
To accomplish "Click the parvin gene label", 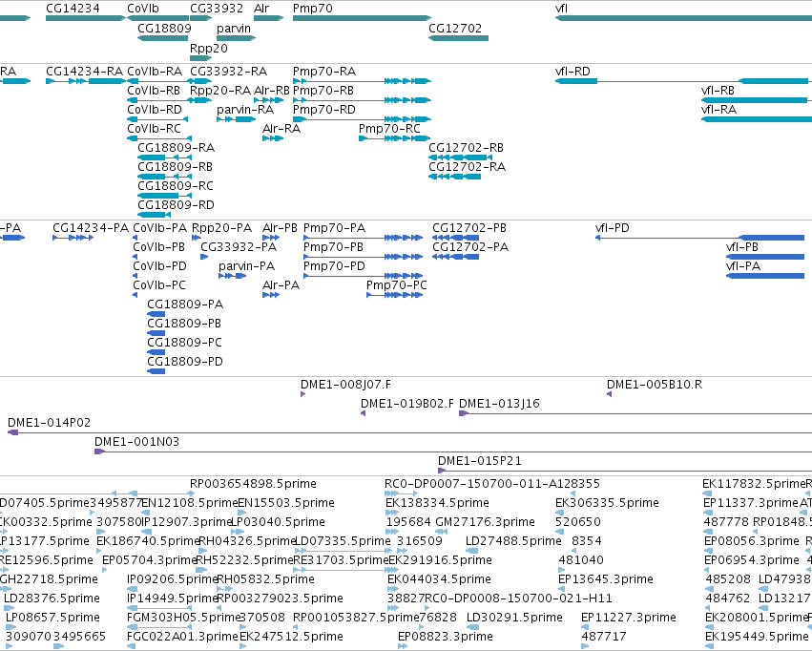I will point(234,28).
